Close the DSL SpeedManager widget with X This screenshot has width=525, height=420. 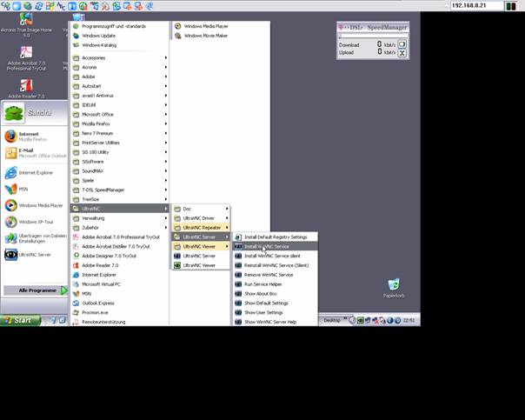tap(402, 53)
